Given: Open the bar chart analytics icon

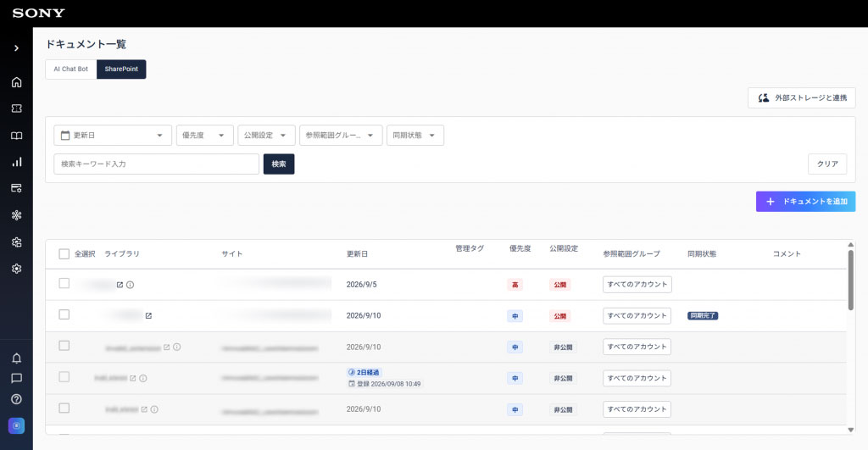Looking at the screenshot, I should pos(17,162).
